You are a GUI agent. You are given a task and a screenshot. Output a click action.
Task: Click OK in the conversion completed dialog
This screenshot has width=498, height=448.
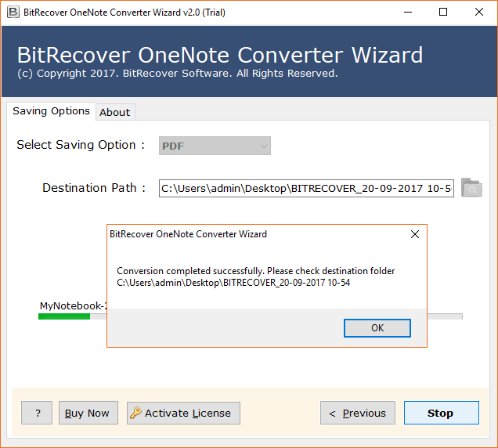coord(377,328)
